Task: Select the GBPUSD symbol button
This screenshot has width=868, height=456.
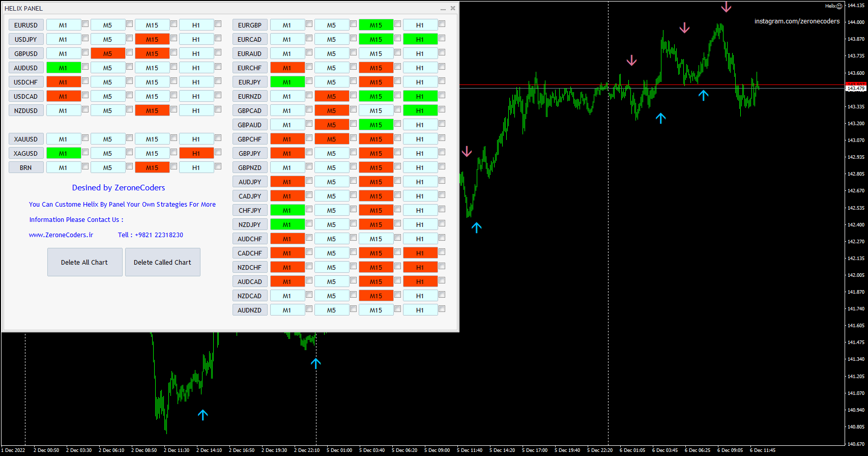Action: click(x=26, y=53)
